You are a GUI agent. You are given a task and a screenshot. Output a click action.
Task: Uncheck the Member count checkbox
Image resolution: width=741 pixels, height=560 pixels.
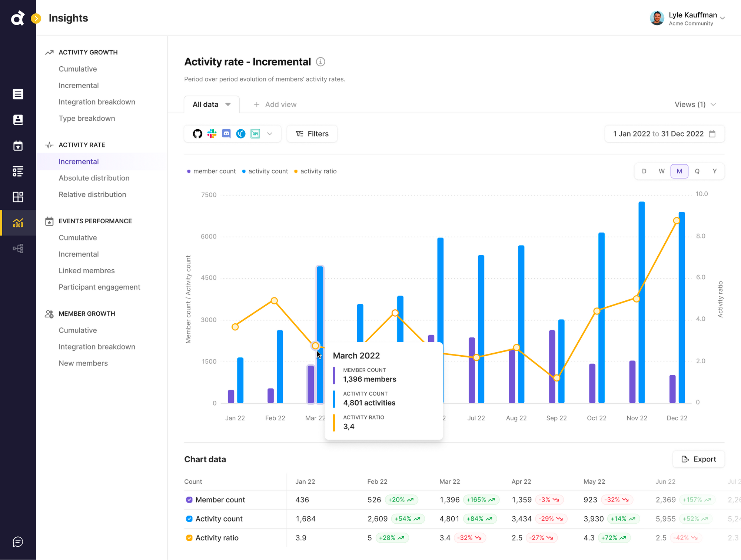point(189,500)
